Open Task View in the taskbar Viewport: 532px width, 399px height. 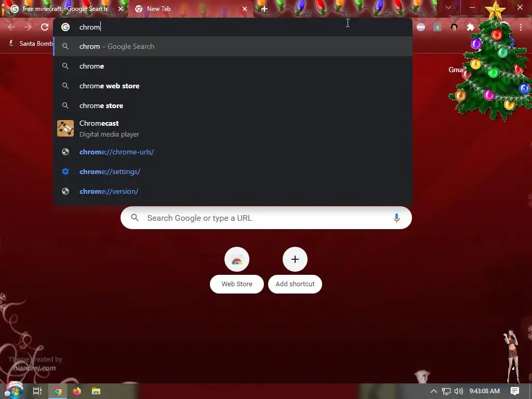pos(37,391)
